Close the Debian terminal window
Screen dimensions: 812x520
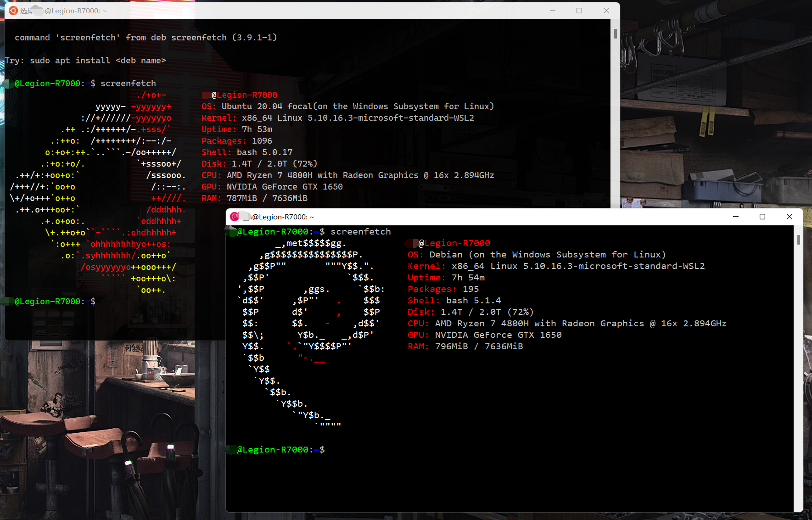[790, 217]
